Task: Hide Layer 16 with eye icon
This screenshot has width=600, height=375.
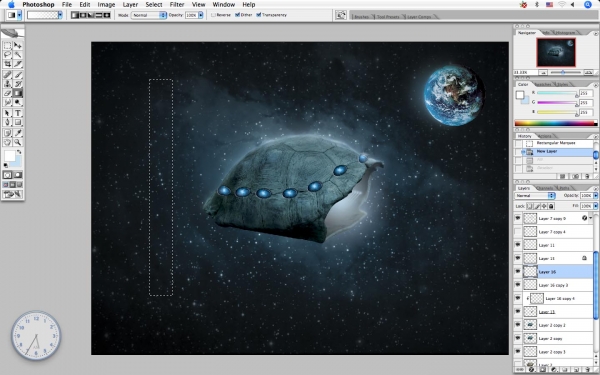Action: 518,272
